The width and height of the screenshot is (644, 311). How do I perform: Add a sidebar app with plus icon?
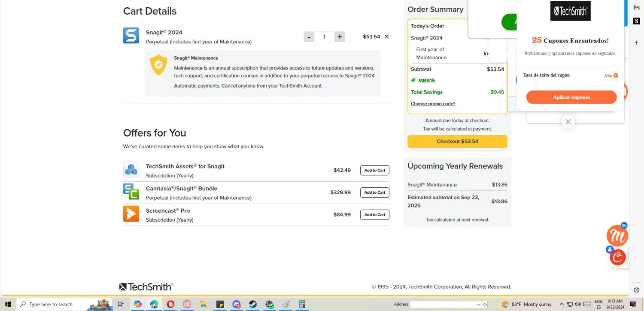tap(636, 43)
